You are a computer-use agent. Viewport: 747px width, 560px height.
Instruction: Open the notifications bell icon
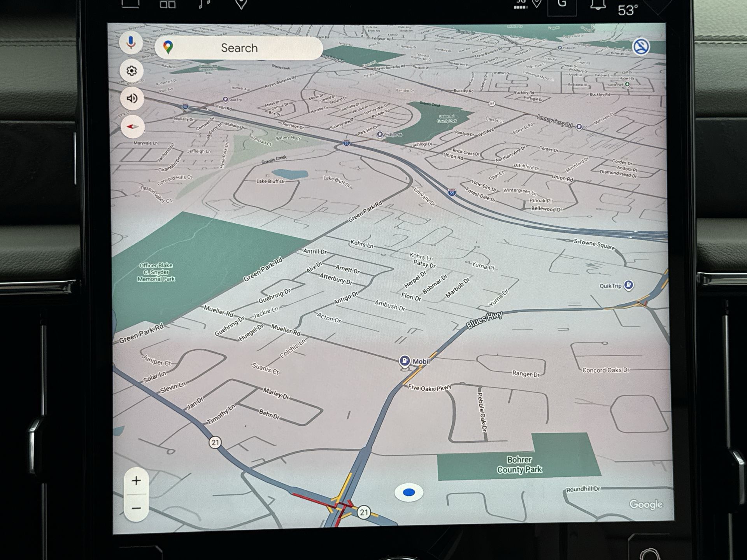tap(598, 5)
